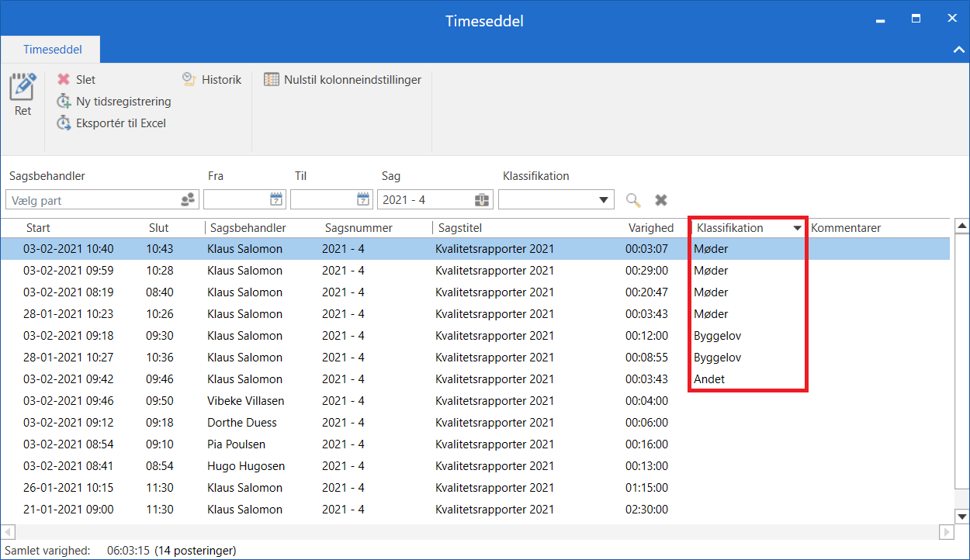This screenshot has height=560, width=970.
Task: Open the Fra date calendar picker
Action: pos(277,200)
